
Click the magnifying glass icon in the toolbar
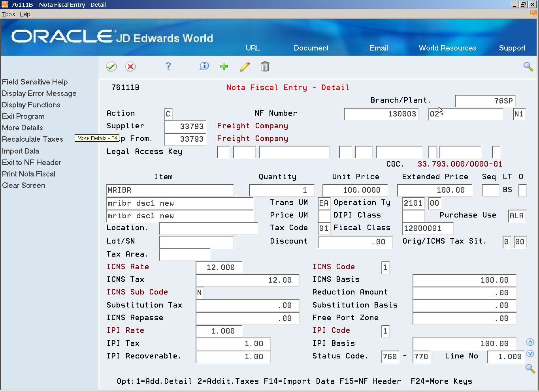(528, 67)
